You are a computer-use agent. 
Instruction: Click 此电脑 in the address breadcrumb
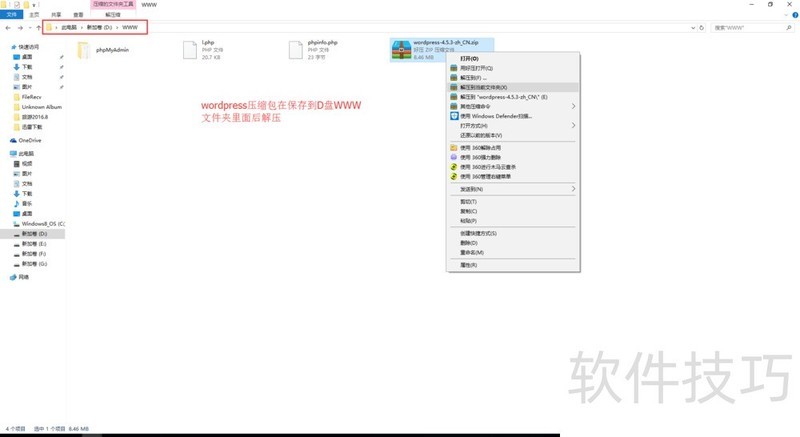(69, 28)
